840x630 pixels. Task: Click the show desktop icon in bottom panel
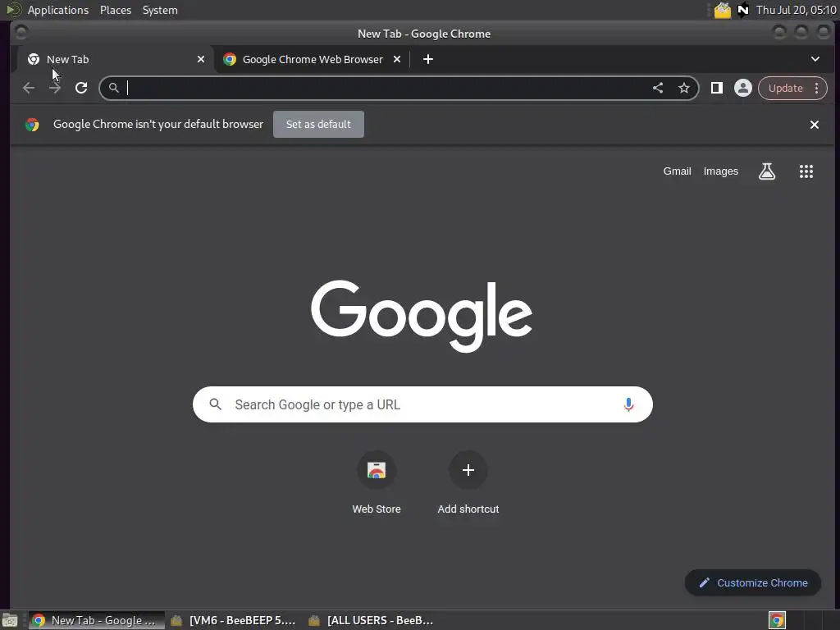click(x=10, y=620)
